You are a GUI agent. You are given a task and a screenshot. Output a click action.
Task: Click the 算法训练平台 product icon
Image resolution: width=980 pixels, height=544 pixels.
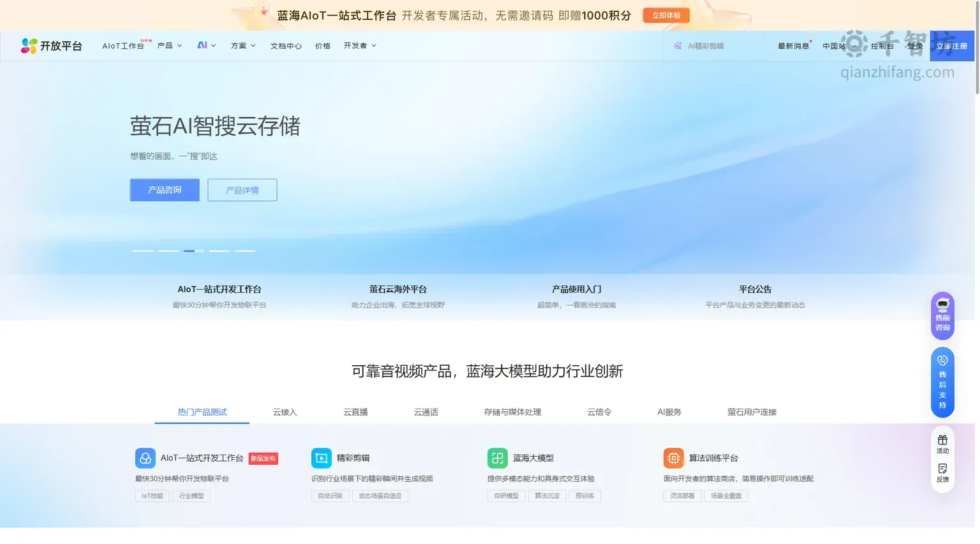(x=674, y=458)
